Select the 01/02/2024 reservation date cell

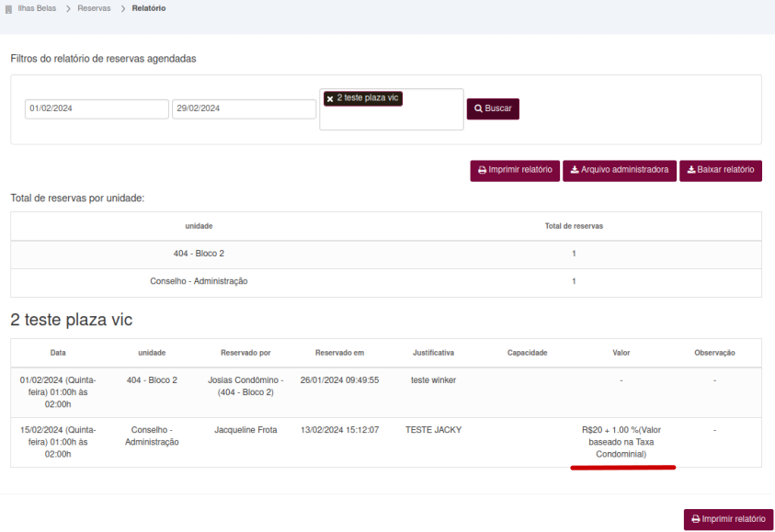58,392
